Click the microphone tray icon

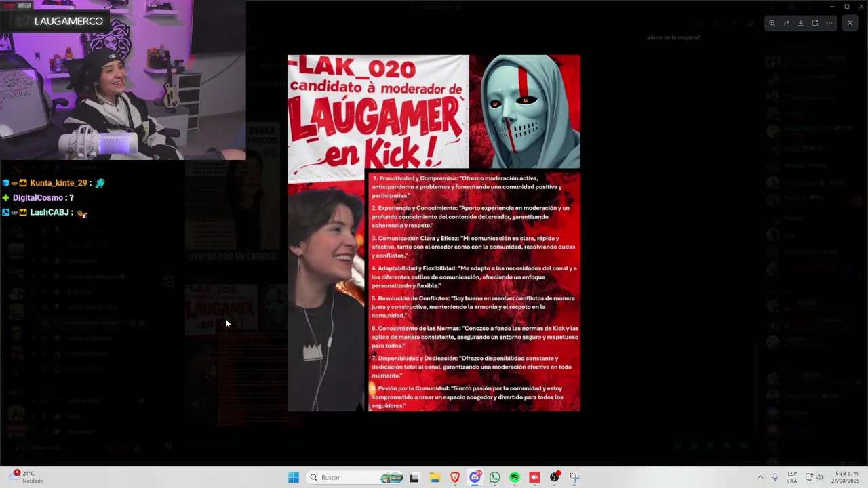point(775,477)
